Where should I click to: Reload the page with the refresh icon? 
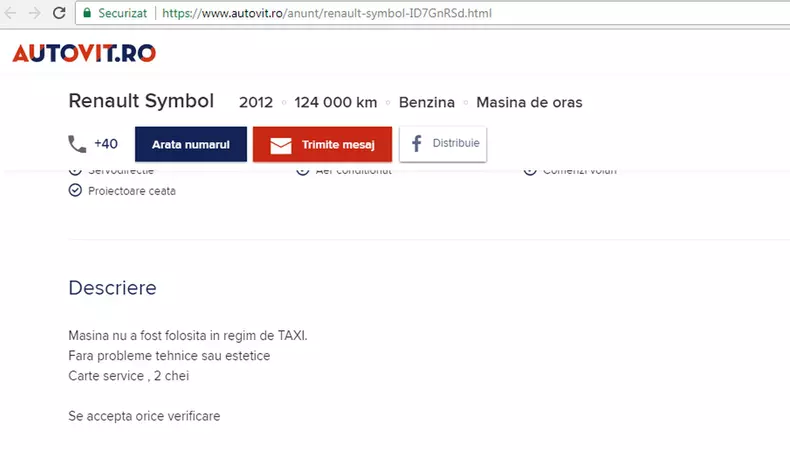pyautogui.click(x=59, y=13)
